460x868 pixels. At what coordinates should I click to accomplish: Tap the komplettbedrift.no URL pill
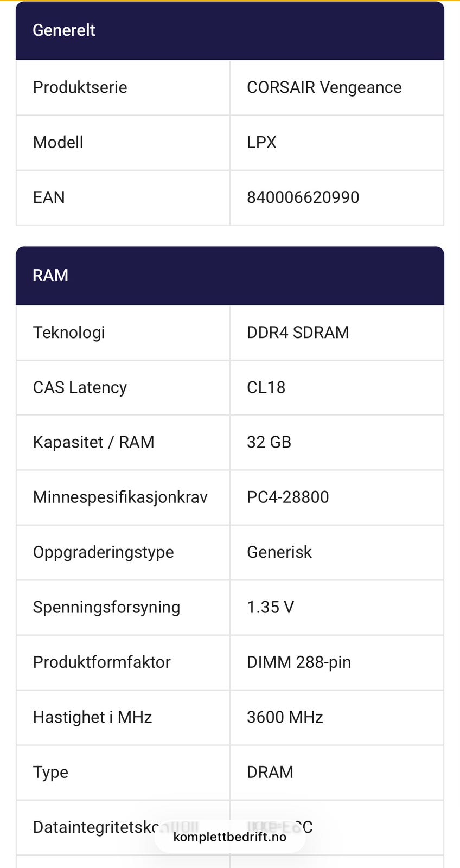229,837
